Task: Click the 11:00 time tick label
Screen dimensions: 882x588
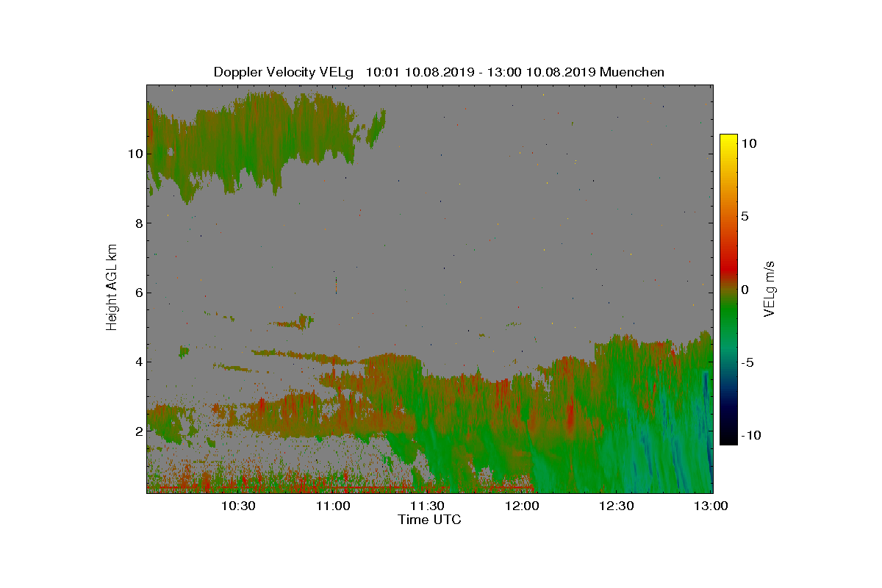Action: (x=333, y=506)
